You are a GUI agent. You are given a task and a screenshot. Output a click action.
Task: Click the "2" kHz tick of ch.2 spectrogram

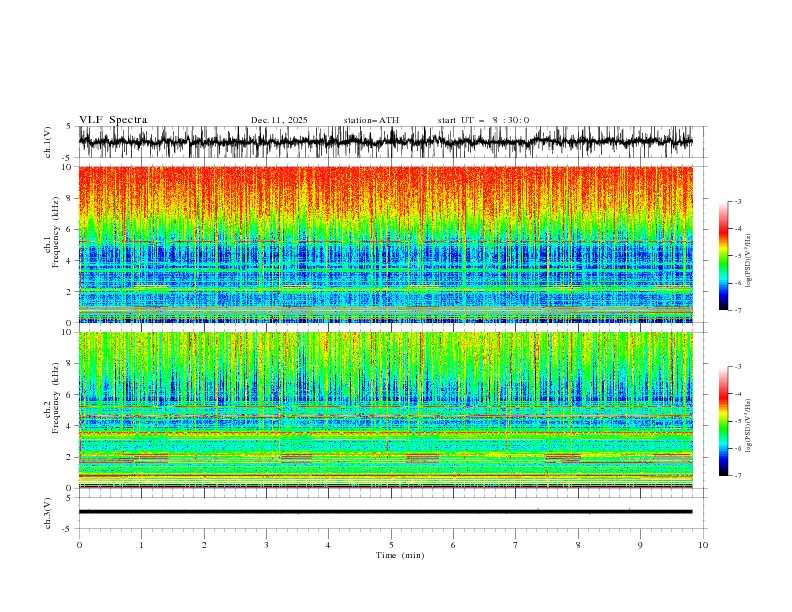71,457
